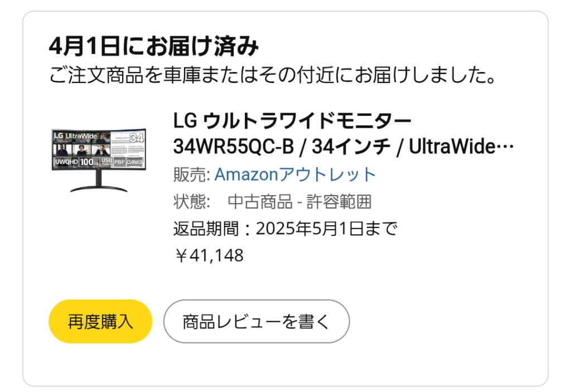Click the 34 size badge in the thumbnail

tap(137, 137)
